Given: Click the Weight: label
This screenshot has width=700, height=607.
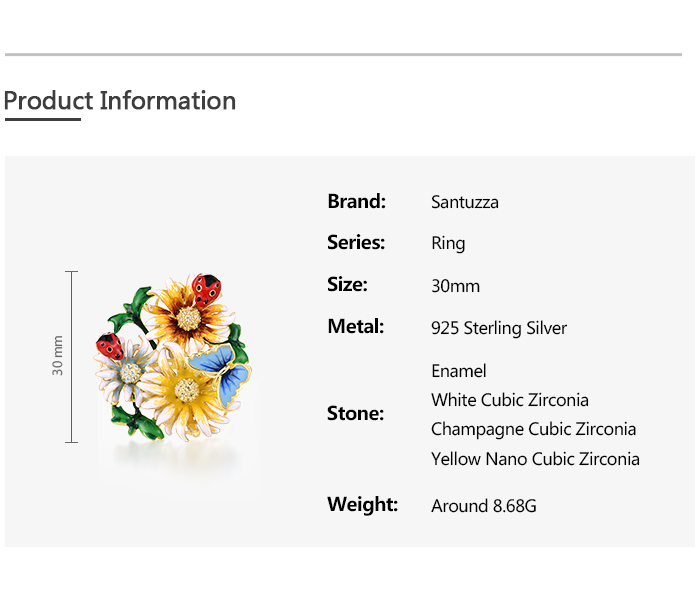Looking at the screenshot, I should tap(362, 504).
